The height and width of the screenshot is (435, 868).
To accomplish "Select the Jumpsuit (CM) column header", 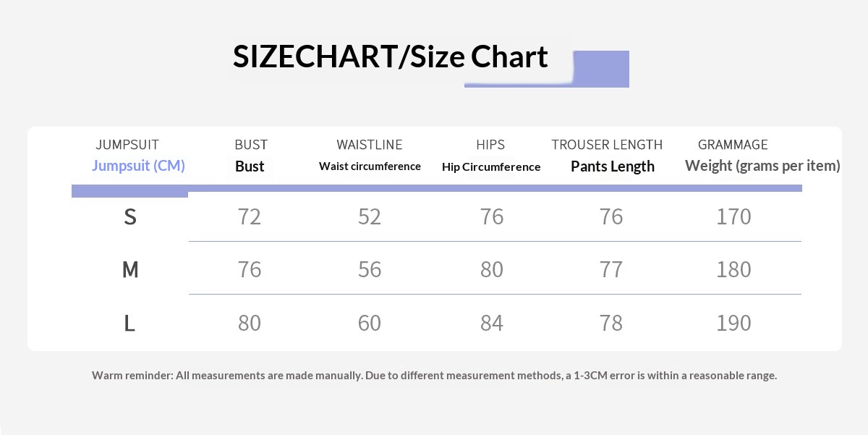I will [138, 166].
